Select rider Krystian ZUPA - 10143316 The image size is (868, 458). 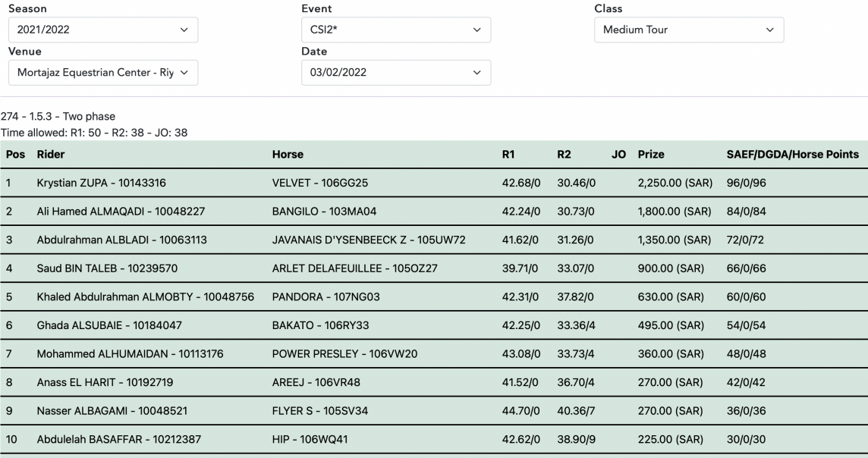point(102,183)
